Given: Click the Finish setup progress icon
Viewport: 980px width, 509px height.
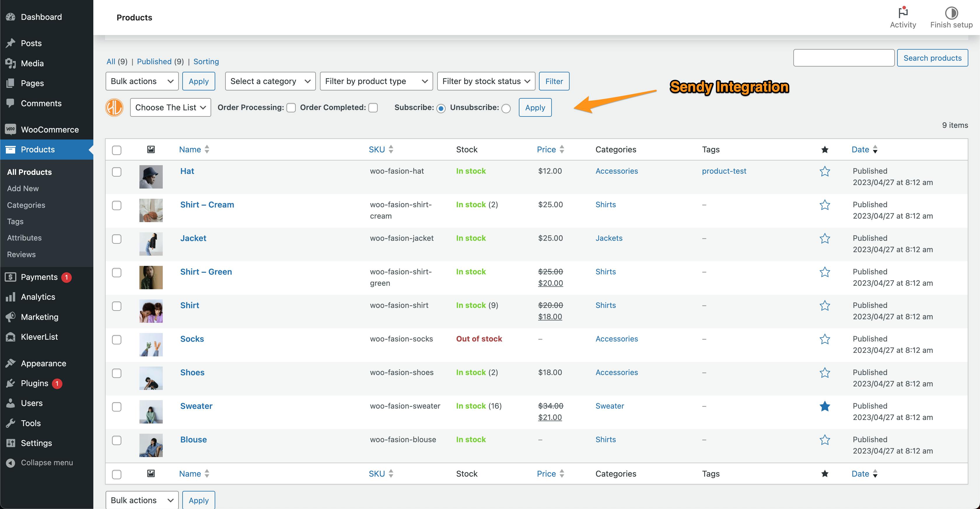Looking at the screenshot, I should pyautogui.click(x=951, y=13).
